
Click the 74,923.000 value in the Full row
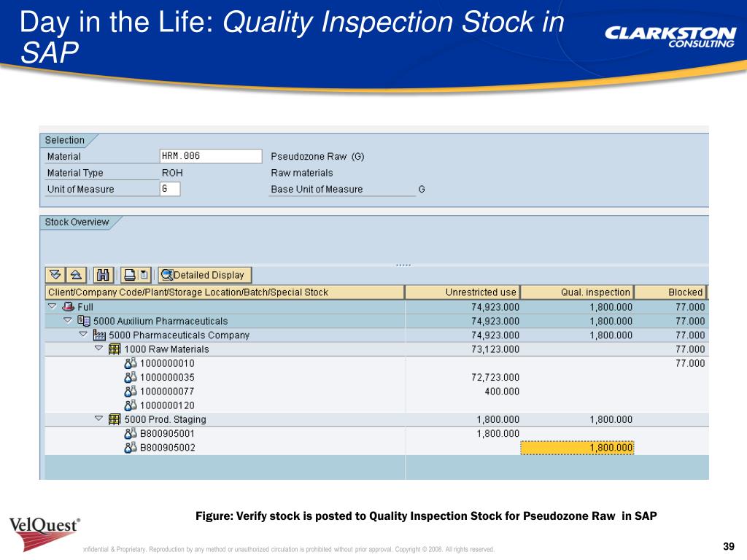[495, 307]
